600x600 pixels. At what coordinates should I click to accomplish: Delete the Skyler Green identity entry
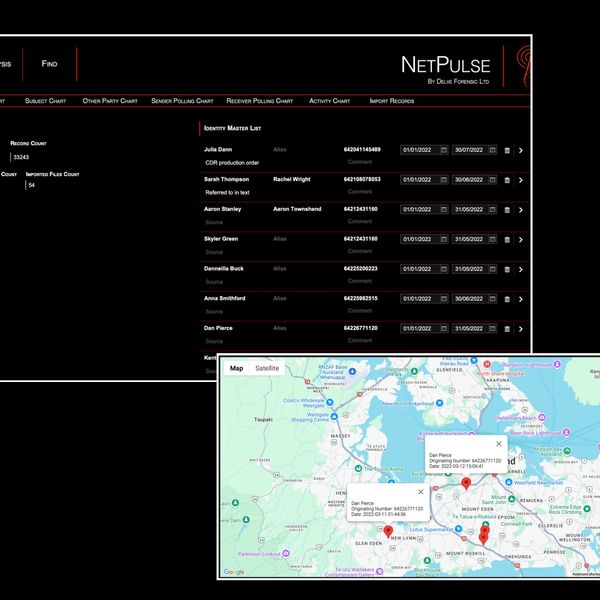(507, 240)
